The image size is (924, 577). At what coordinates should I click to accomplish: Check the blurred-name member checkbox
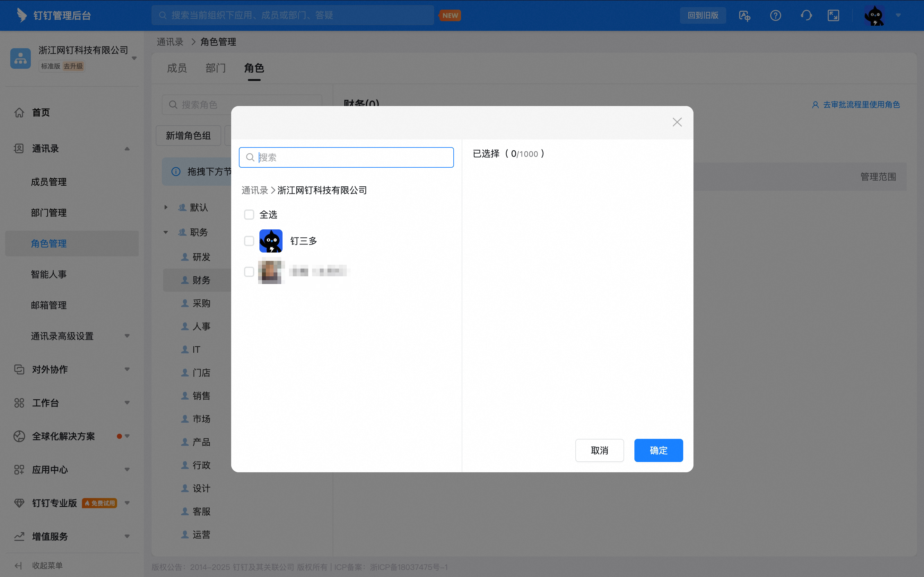249,272
